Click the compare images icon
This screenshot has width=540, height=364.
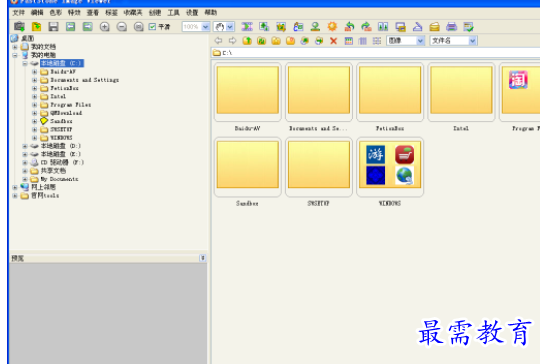(383, 27)
